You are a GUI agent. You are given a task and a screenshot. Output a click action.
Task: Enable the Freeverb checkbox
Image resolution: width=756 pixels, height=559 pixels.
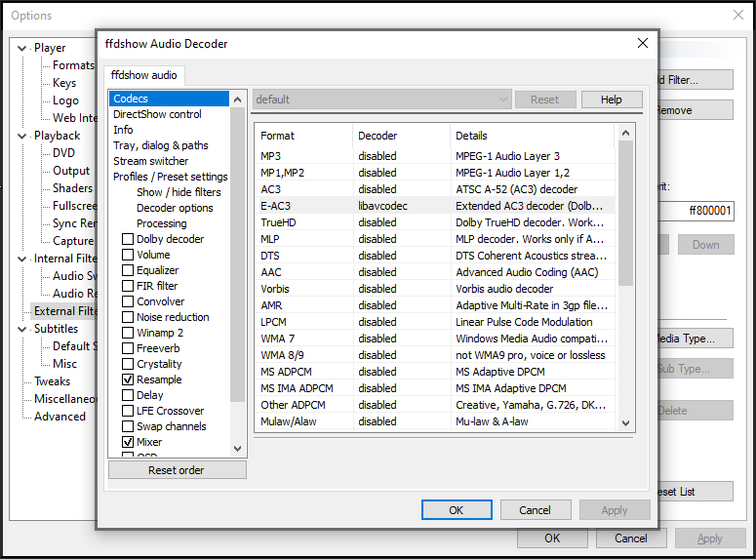(128, 348)
